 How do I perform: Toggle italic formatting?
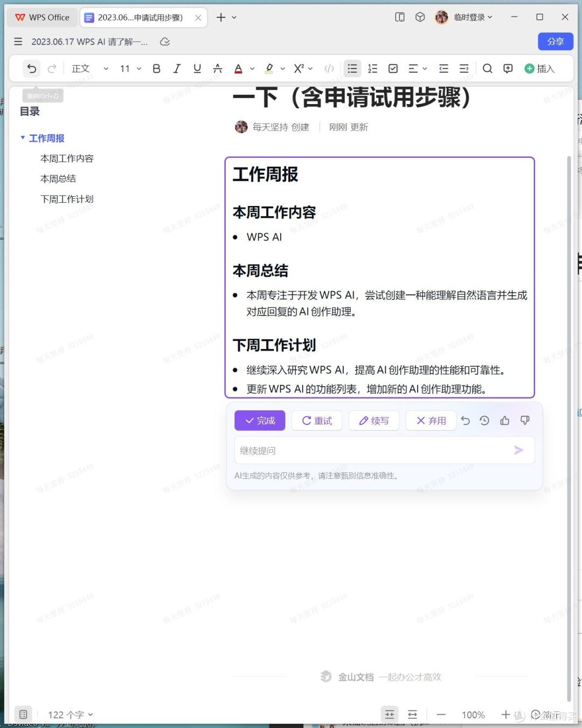point(177,68)
